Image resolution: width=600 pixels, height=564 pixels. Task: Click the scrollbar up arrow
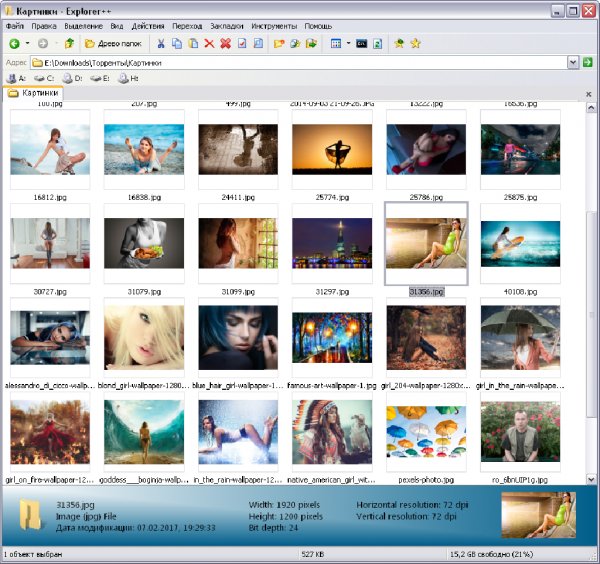tap(591, 108)
